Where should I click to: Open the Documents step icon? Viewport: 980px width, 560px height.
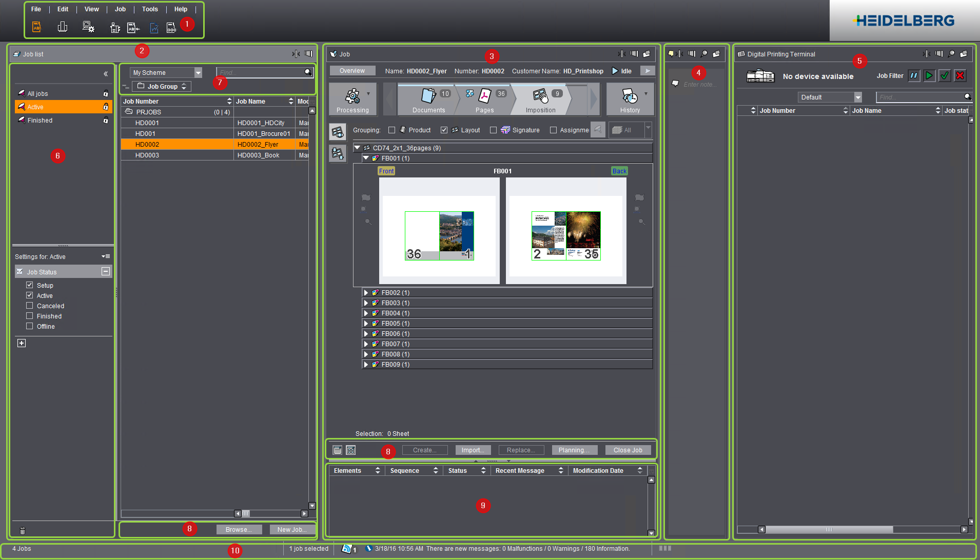pyautogui.click(x=428, y=95)
